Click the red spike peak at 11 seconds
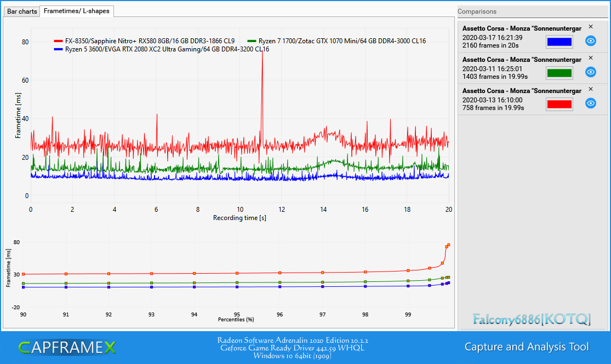Image resolution: width=611 pixels, height=364 pixels. point(262,50)
